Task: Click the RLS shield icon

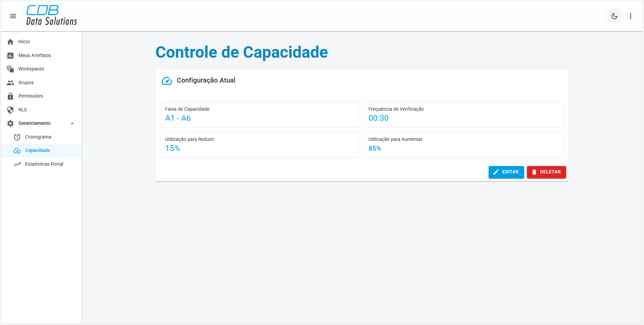Action: (10, 110)
